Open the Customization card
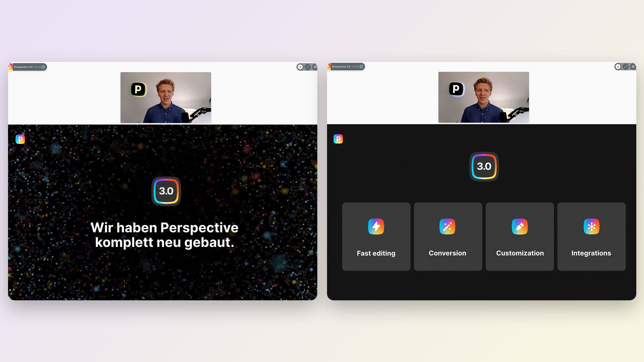Screen dimensions: 644x362 click(520, 237)
